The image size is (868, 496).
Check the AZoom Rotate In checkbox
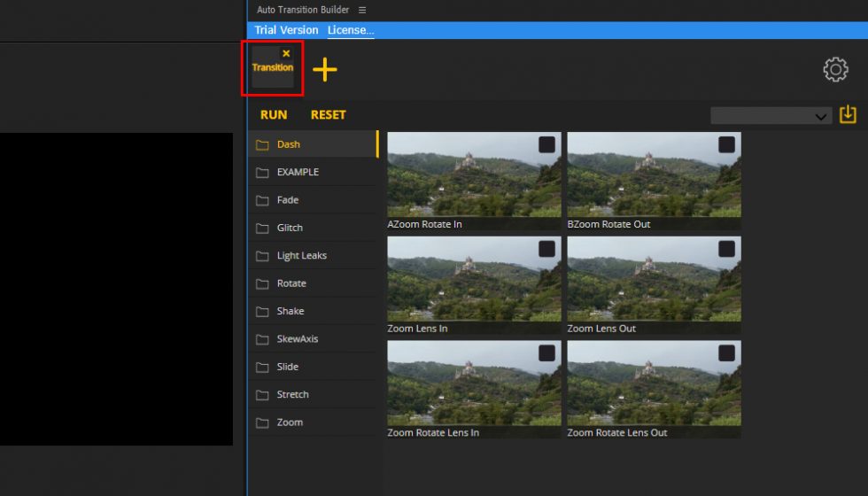tap(546, 145)
